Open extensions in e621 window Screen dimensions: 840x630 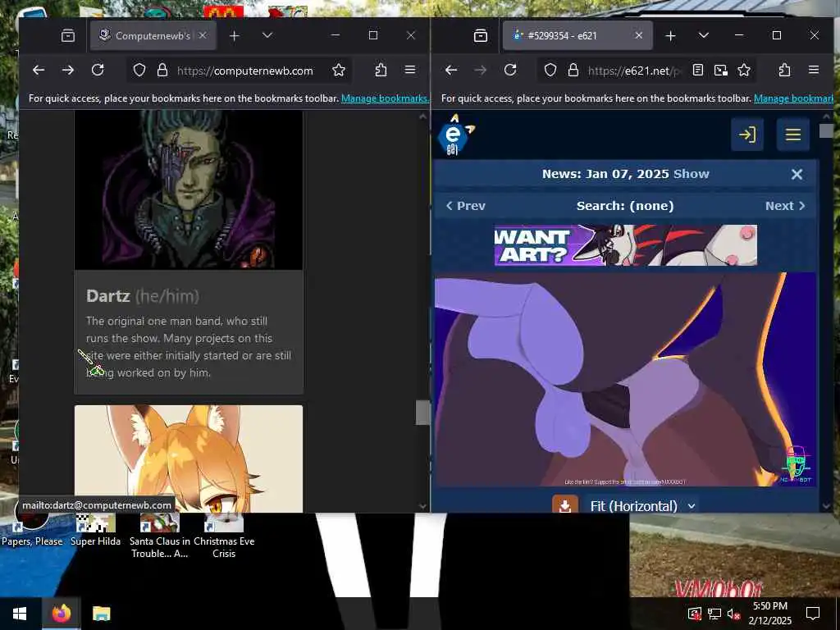(785, 71)
